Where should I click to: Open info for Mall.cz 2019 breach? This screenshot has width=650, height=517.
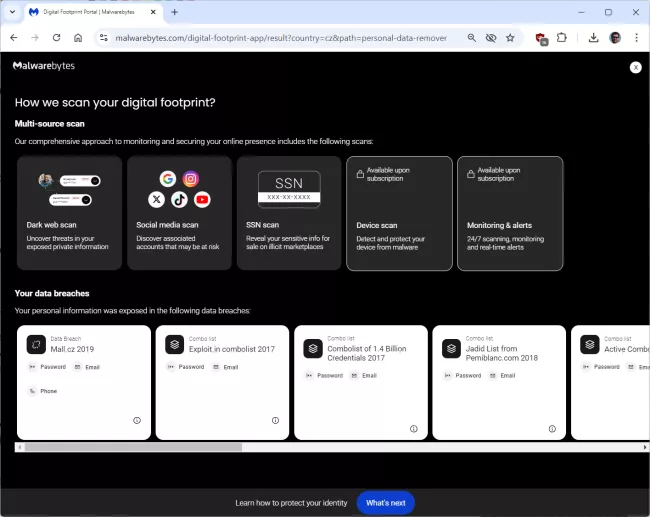137,420
